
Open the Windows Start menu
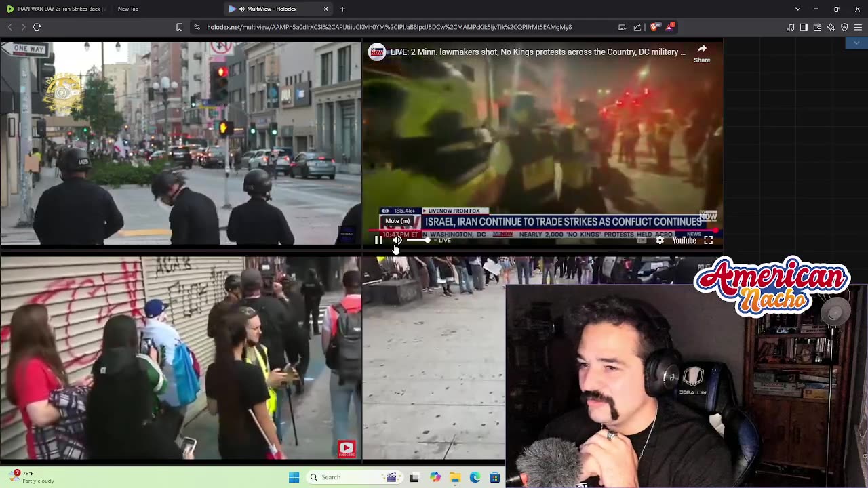[294, 477]
